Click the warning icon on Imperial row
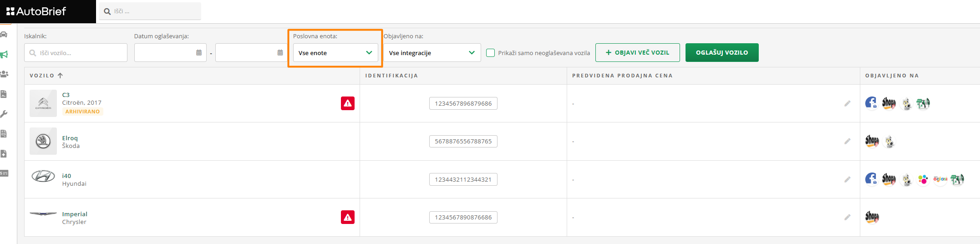 (348, 217)
